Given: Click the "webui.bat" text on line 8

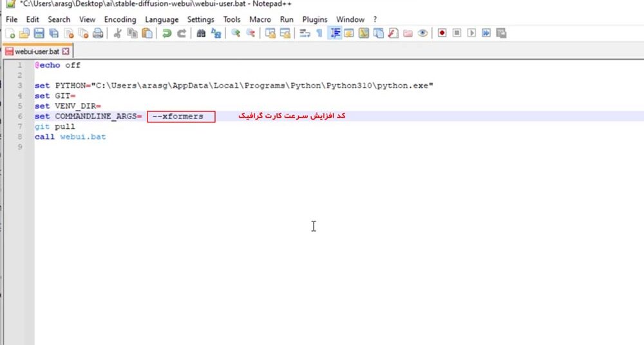Looking at the screenshot, I should (x=83, y=136).
